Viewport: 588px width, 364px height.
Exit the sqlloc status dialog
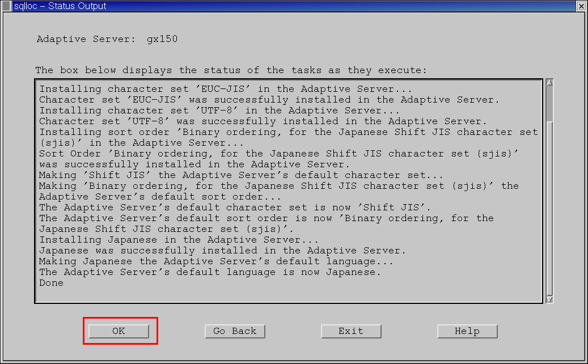(x=351, y=331)
